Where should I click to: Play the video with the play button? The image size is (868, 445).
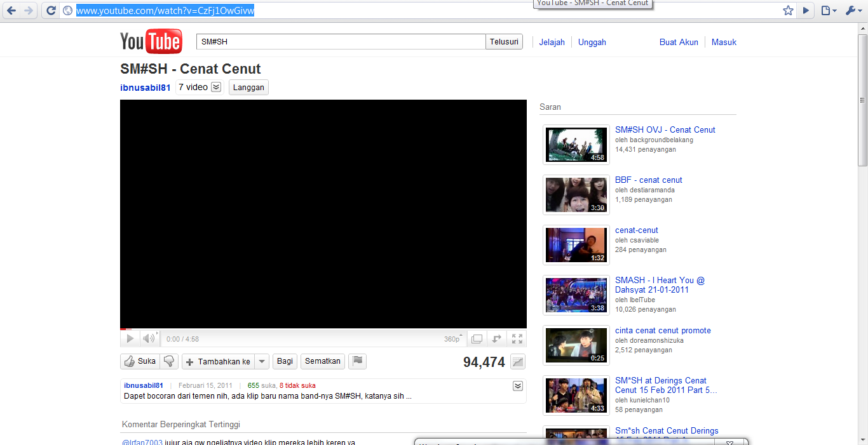tap(130, 339)
